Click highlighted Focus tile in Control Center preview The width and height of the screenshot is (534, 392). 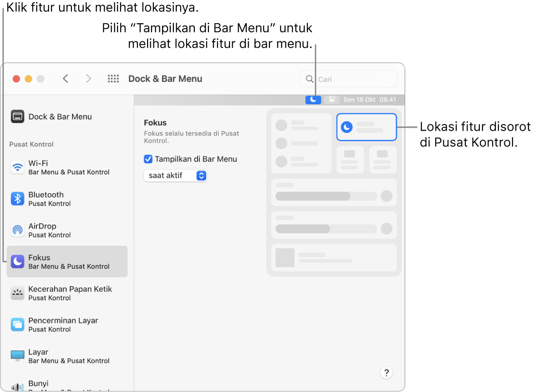point(366,127)
